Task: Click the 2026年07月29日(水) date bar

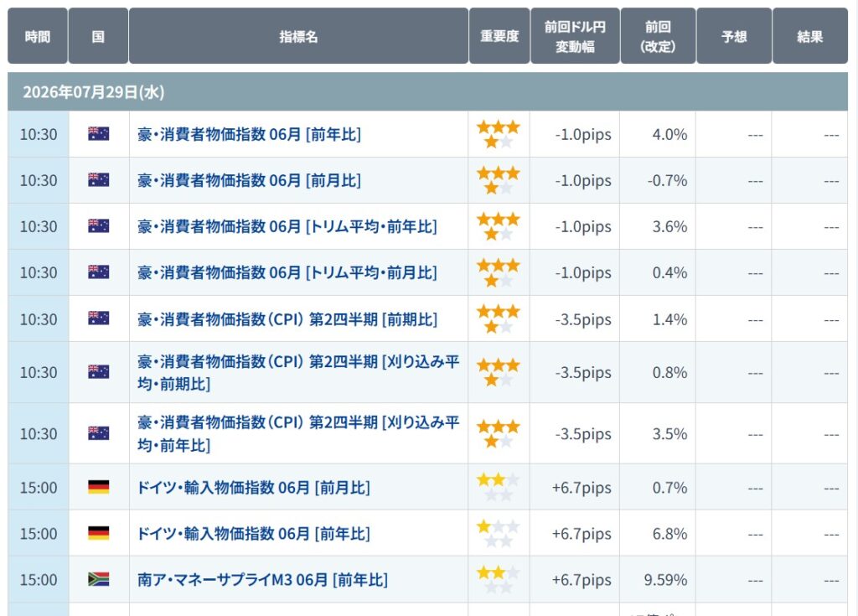Action: click(428, 92)
